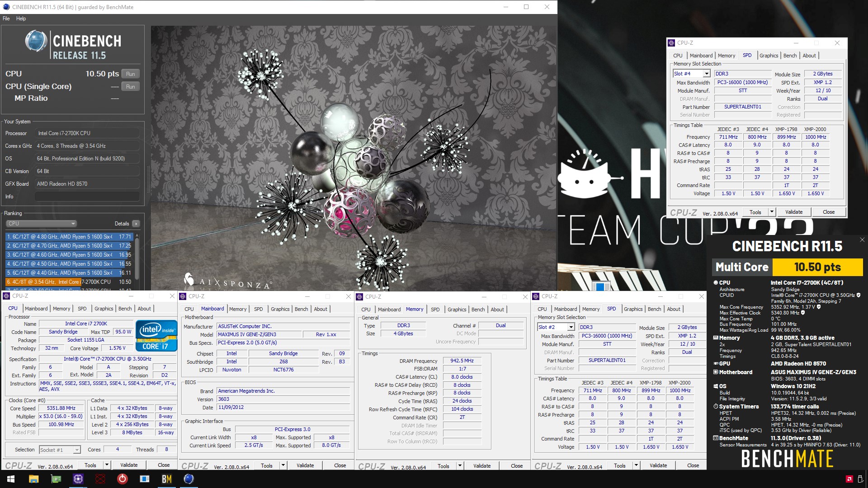Click the Memory icon in BenchMate panel

click(716, 338)
